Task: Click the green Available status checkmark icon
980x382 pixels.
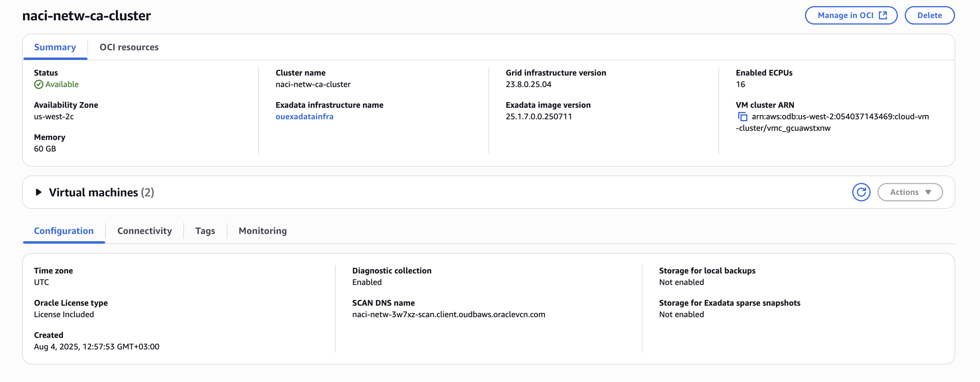Action: tap(38, 84)
